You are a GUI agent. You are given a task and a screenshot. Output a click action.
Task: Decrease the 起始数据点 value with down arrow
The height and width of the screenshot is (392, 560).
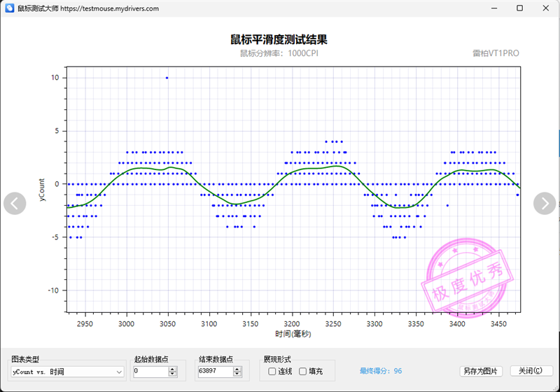(x=172, y=374)
